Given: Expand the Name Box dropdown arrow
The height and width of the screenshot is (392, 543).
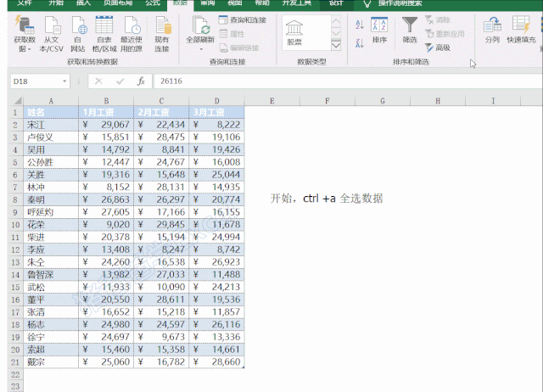Looking at the screenshot, I should click(x=64, y=81).
